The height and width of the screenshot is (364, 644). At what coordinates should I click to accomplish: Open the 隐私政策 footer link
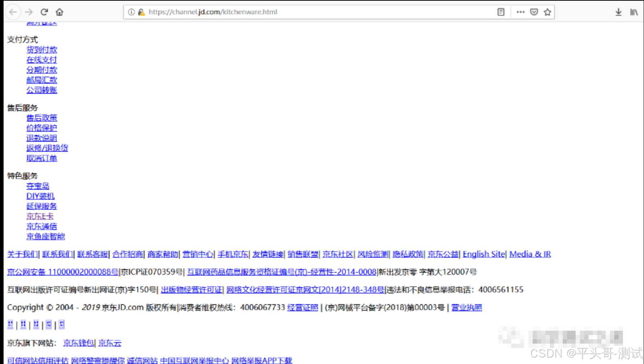click(408, 254)
